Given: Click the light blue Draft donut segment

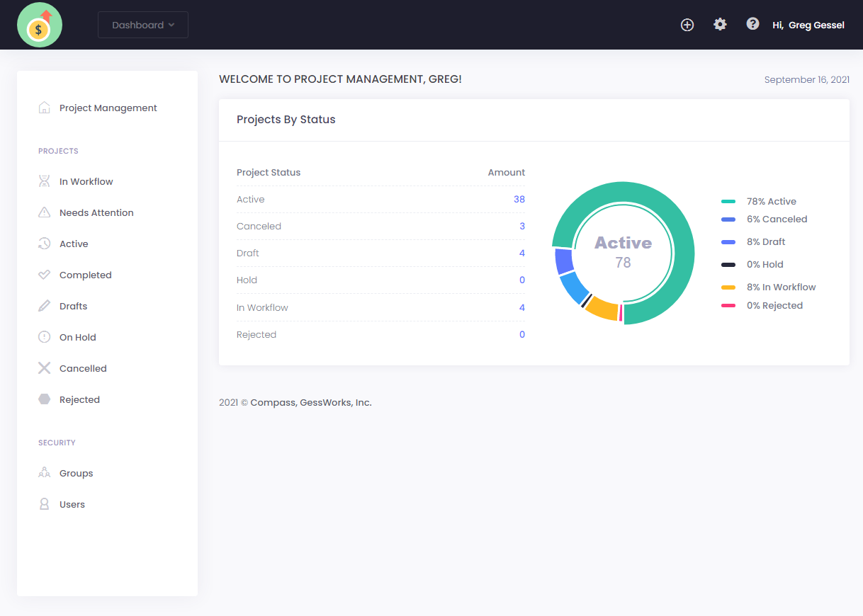Looking at the screenshot, I should (x=574, y=287).
